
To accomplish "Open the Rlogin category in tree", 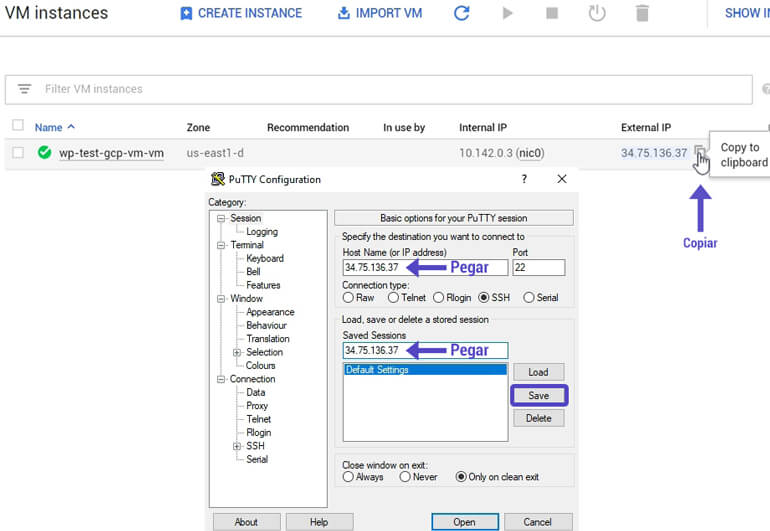I will [x=259, y=433].
